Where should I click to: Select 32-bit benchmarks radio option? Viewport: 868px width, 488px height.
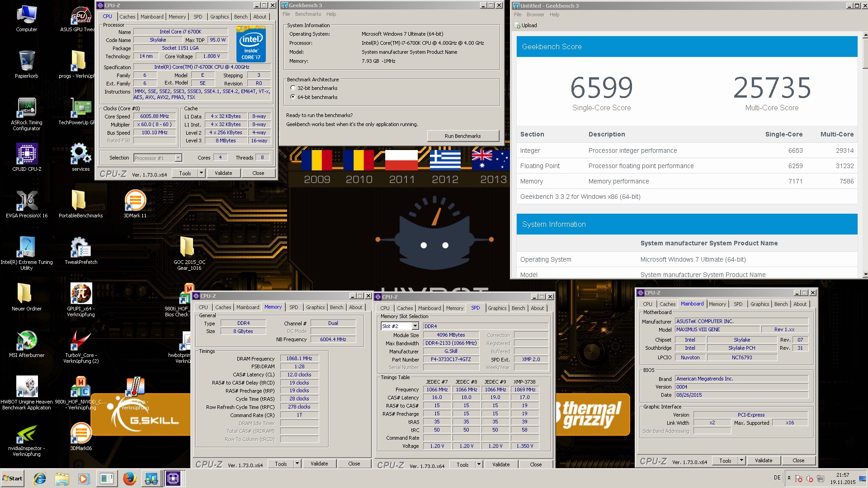293,88
